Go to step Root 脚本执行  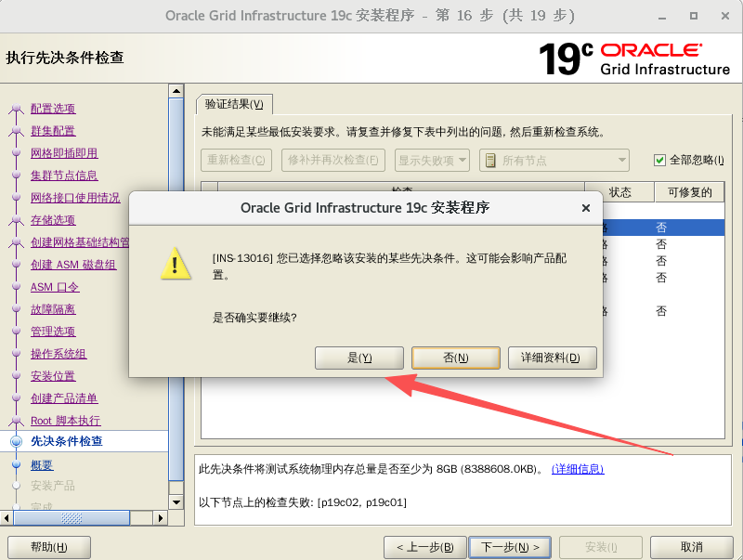pyautogui.click(x=66, y=421)
